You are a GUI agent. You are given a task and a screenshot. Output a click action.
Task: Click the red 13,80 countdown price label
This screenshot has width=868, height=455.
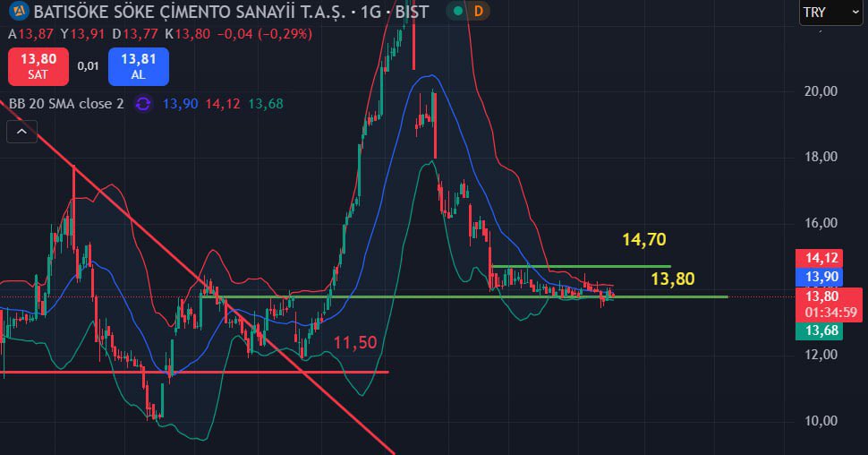(x=829, y=304)
